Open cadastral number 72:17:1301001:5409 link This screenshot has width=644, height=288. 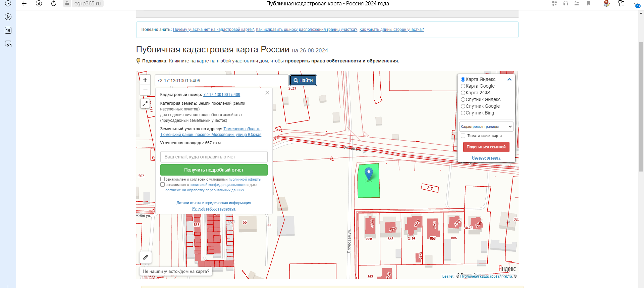pos(222,95)
